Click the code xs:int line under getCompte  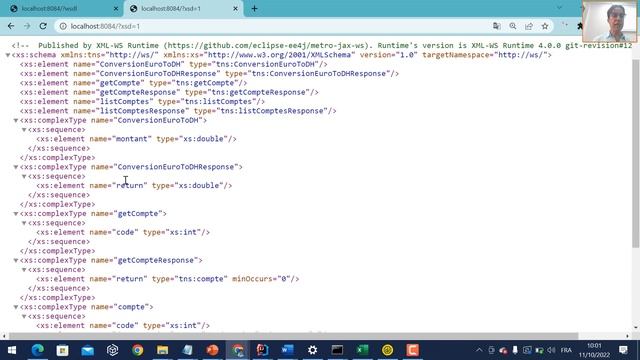[123, 232]
